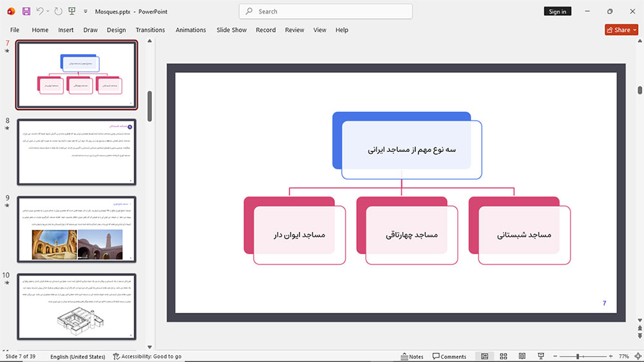Expand the Undo history dropdown arrow

pyautogui.click(x=48, y=12)
